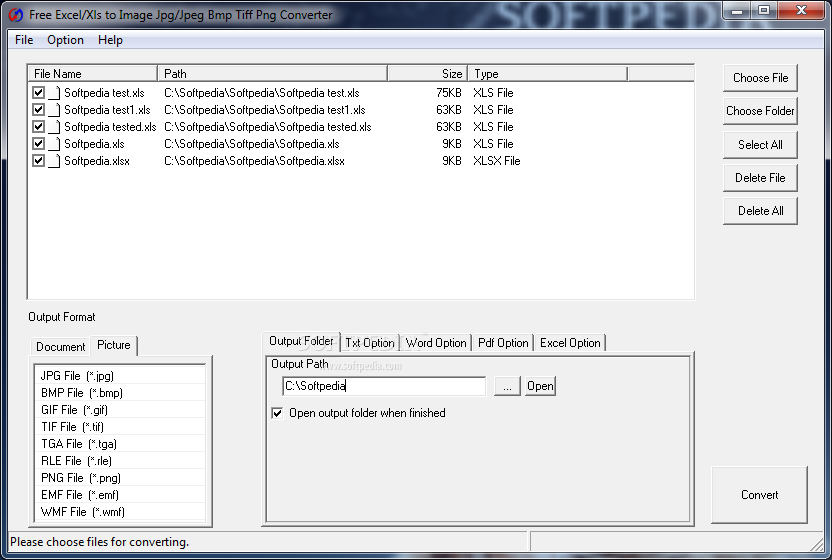
Task: Click file icon beside Softpedia tested.xls
Action: 54,127
